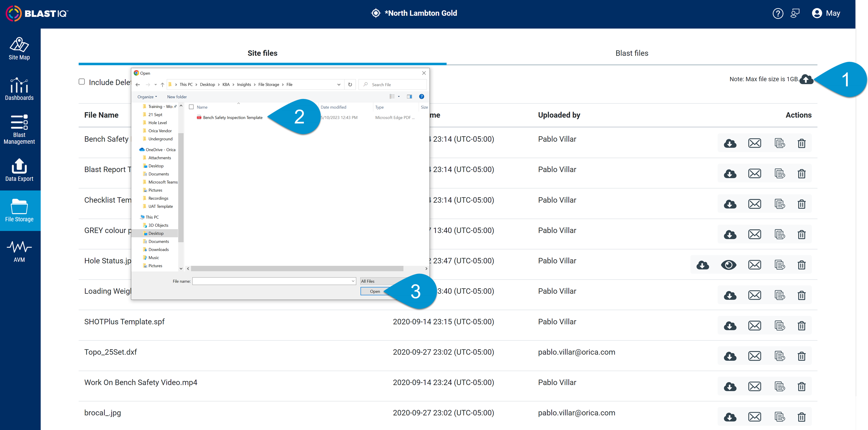Download the SHOTPlus Template.spf file

[730, 326]
